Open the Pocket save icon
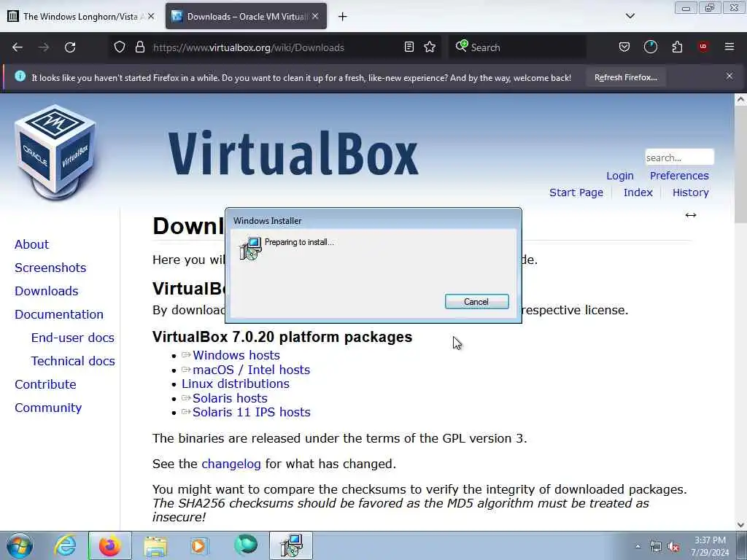Image resolution: width=747 pixels, height=560 pixels. pos(624,47)
